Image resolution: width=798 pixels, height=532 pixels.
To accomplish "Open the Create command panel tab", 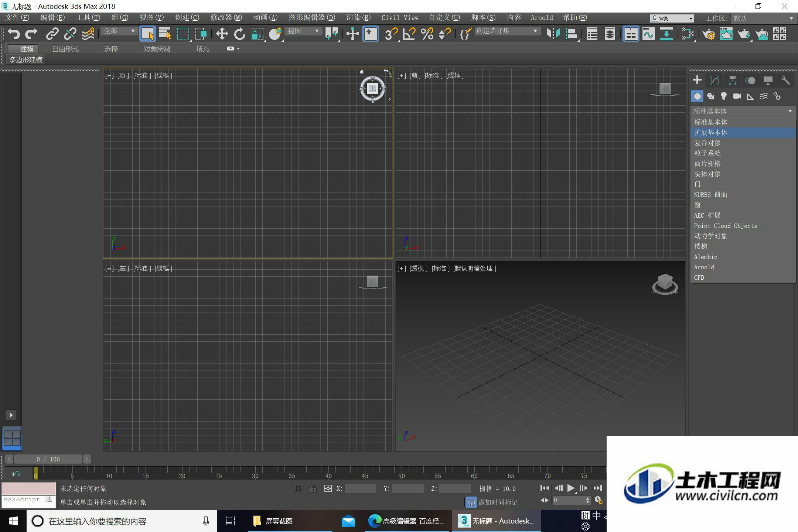I will click(x=697, y=80).
